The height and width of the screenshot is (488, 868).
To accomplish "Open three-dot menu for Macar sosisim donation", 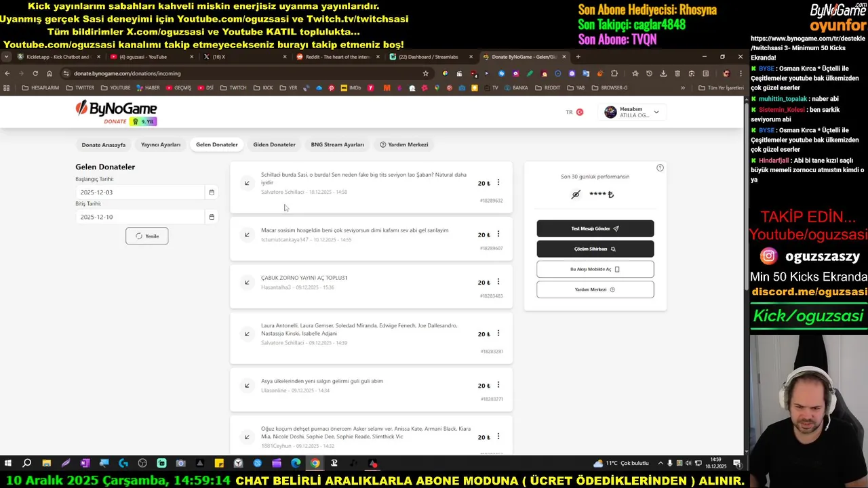I will coord(498,235).
